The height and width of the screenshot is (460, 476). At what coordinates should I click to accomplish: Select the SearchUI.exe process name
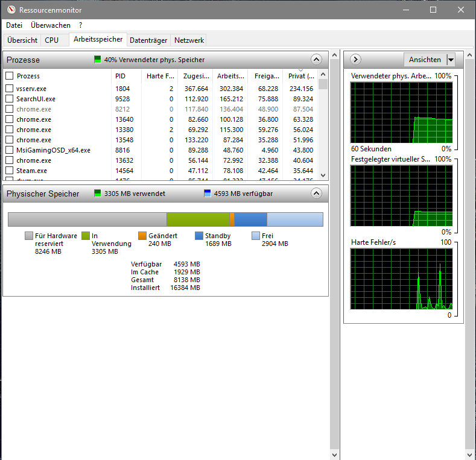[x=36, y=99]
